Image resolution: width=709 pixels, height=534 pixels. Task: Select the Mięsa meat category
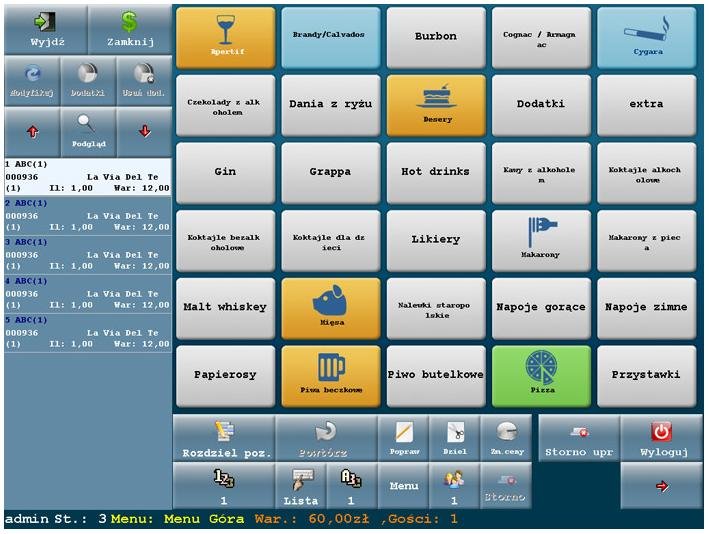(330, 307)
